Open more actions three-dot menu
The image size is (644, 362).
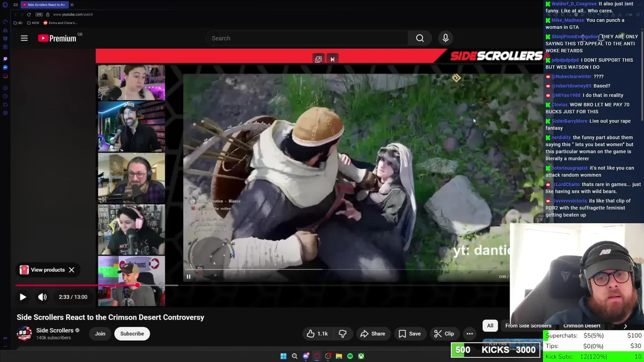pyautogui.click(x=469, y=333)
